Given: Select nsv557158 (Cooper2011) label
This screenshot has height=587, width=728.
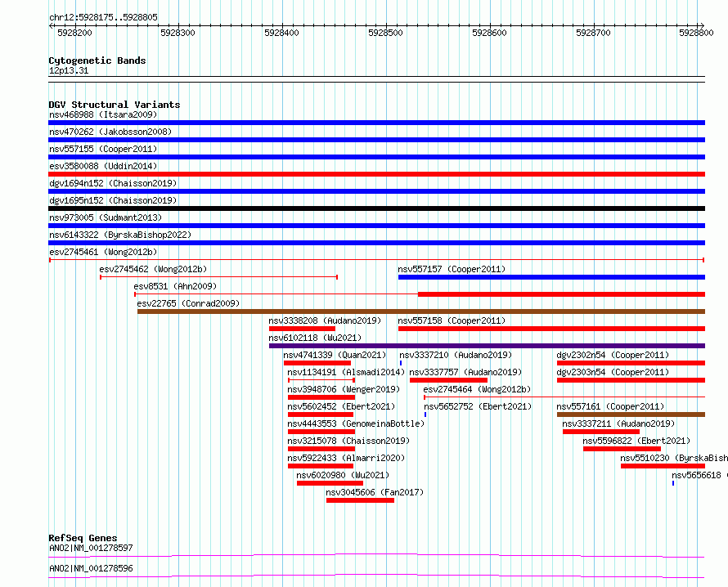Looking at the screenshot, I should (452, 320).
